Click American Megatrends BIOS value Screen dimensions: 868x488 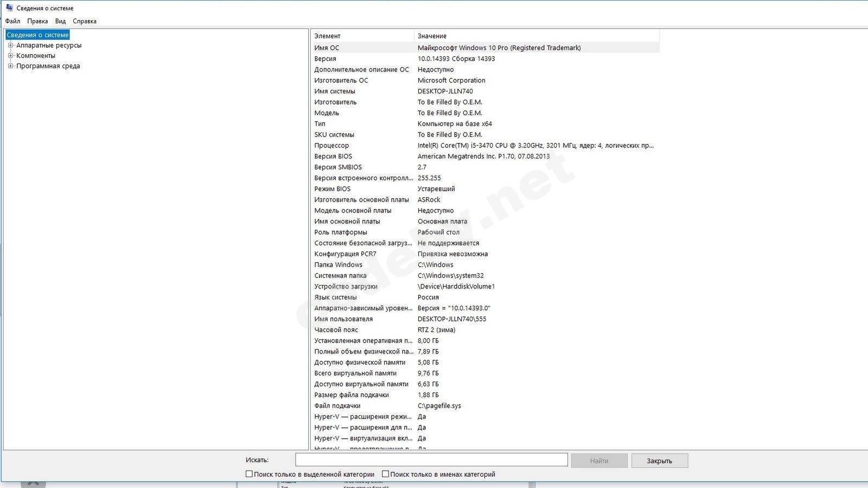(483, 156)
